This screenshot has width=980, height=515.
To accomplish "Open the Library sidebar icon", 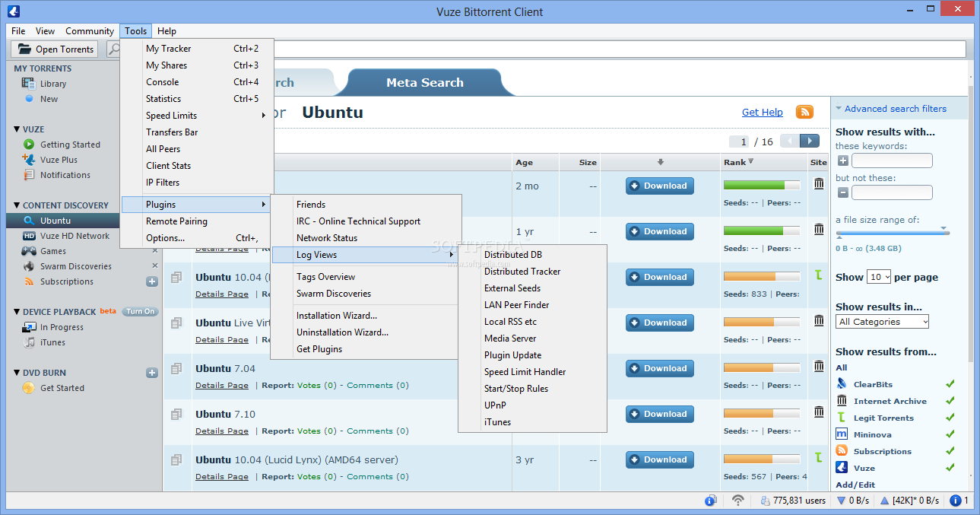I will [x=28, y=84].
